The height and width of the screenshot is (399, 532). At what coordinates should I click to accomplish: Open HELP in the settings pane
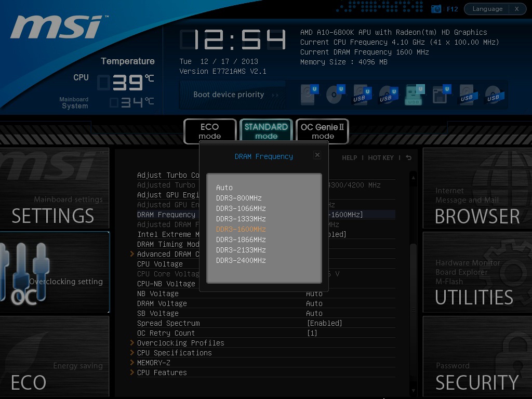click(x=349, y=158)
